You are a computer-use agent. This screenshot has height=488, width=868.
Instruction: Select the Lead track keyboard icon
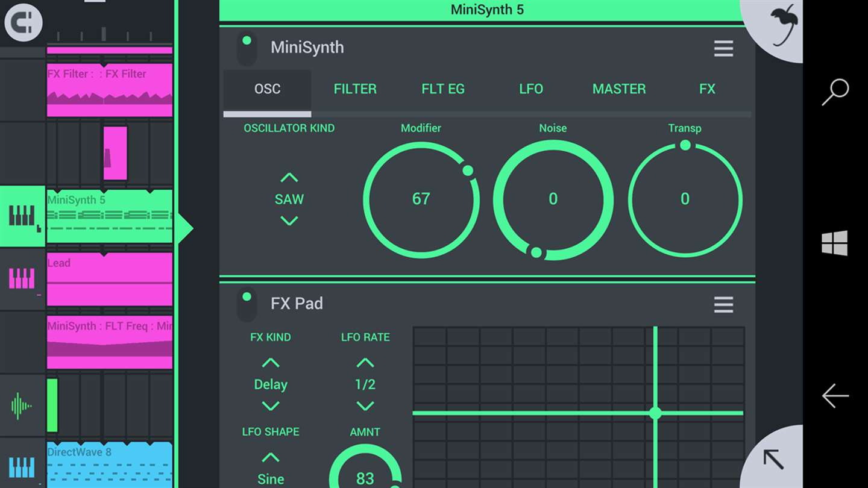pos(22,279)
